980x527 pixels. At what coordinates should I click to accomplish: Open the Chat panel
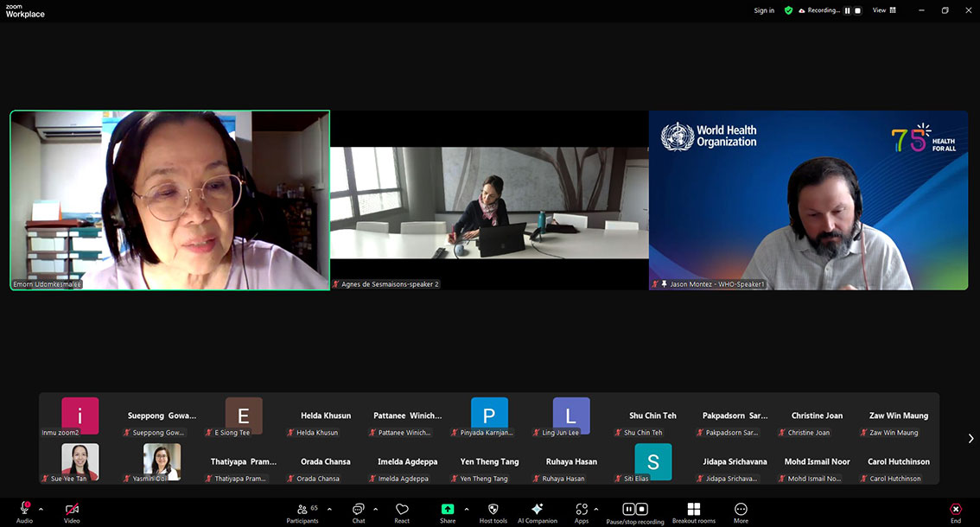[x=358, y=511]
